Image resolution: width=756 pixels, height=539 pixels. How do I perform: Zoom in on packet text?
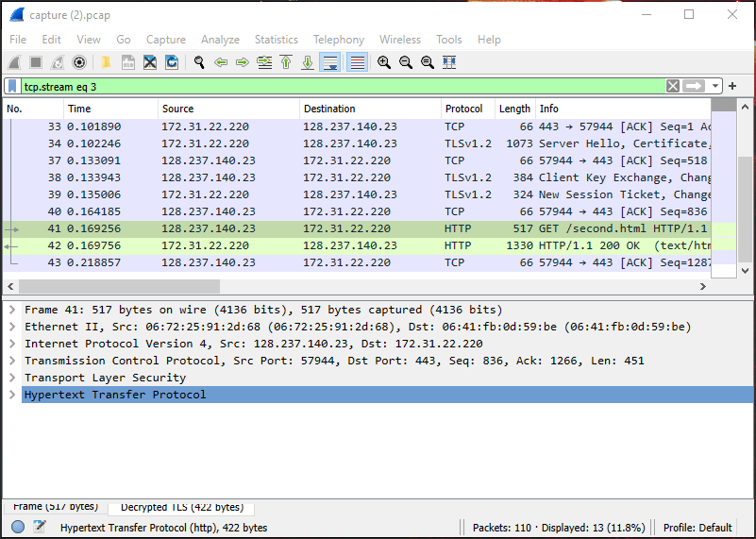[384, 62]
